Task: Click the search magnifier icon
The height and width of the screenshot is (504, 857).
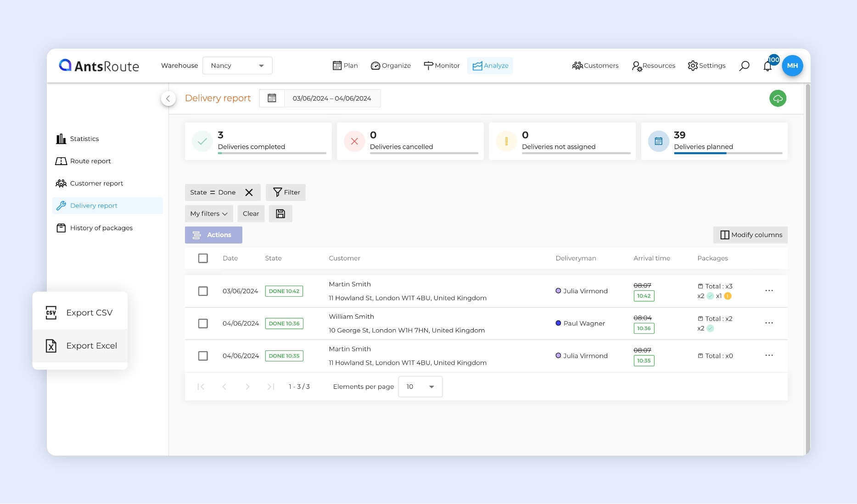Action: pos(744,66)
